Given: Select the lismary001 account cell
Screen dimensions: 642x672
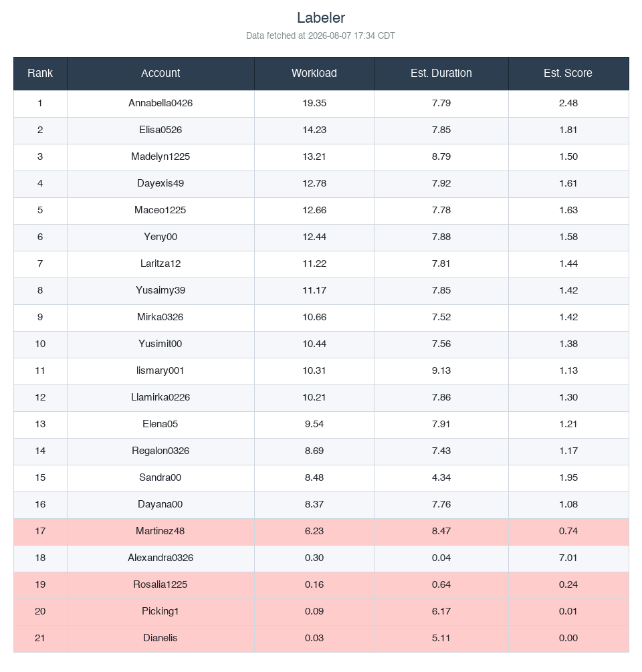Looking at the screenshot, I should [160, 370].
